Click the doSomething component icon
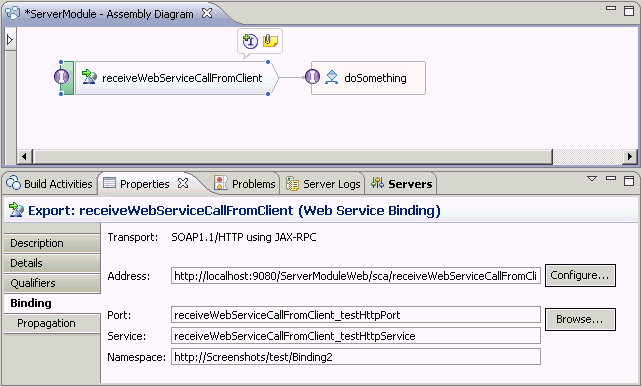 [x=331, y=77]
